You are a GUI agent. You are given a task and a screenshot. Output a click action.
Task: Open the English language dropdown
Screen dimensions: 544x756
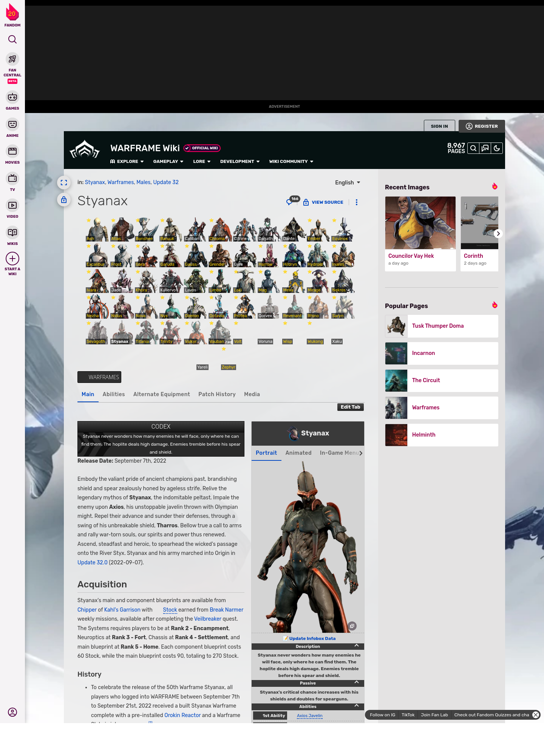click(348, 183)
